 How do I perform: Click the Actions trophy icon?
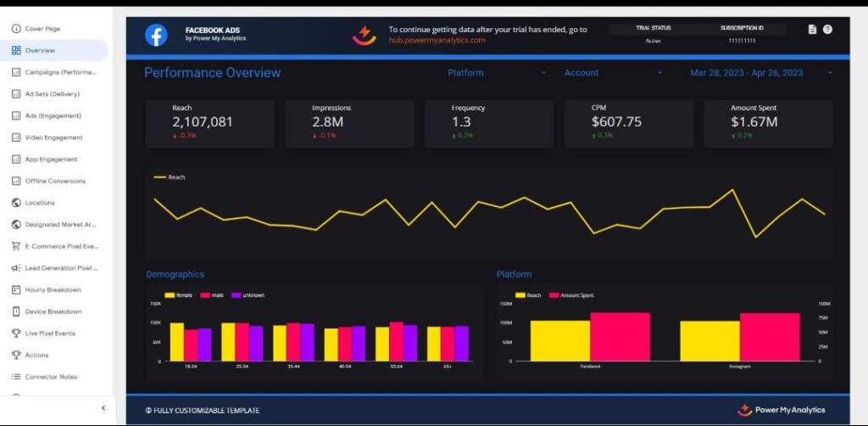(16, 355)
